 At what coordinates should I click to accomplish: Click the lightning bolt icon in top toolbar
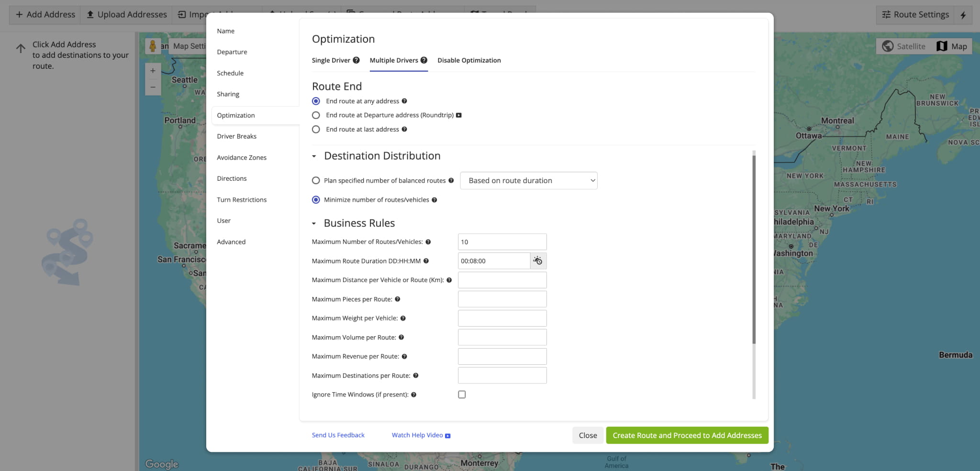(963, 15)
